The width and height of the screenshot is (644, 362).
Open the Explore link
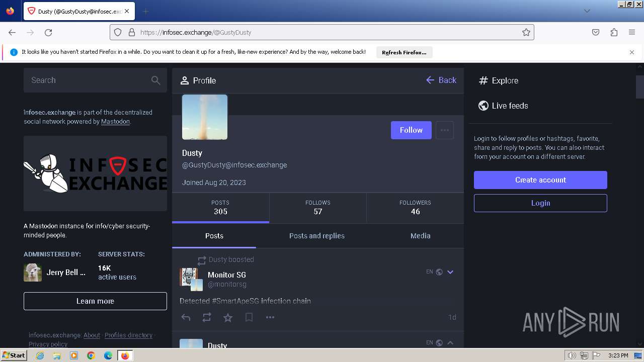click(499, 80)
